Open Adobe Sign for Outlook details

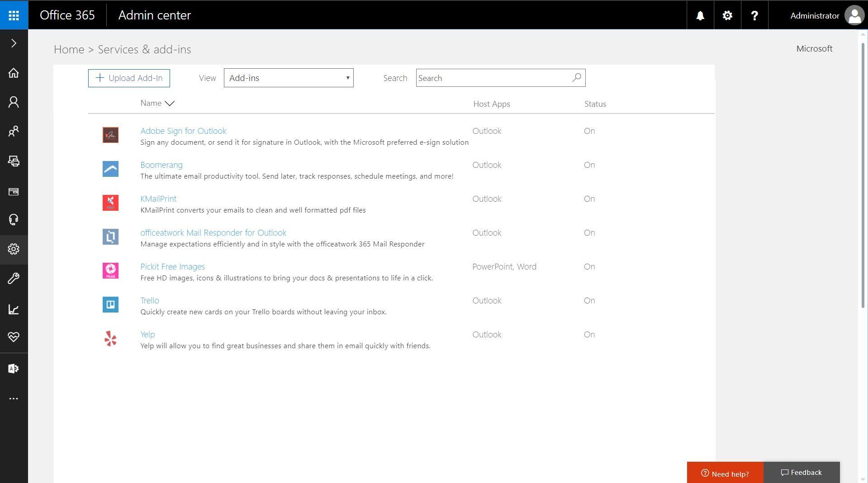(x=183, y=131)
